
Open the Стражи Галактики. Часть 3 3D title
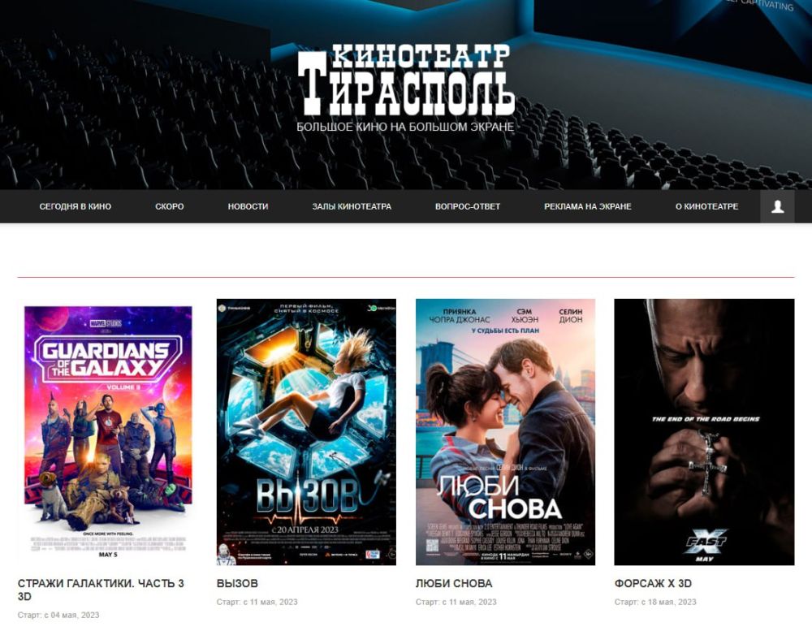pos(101,590)
